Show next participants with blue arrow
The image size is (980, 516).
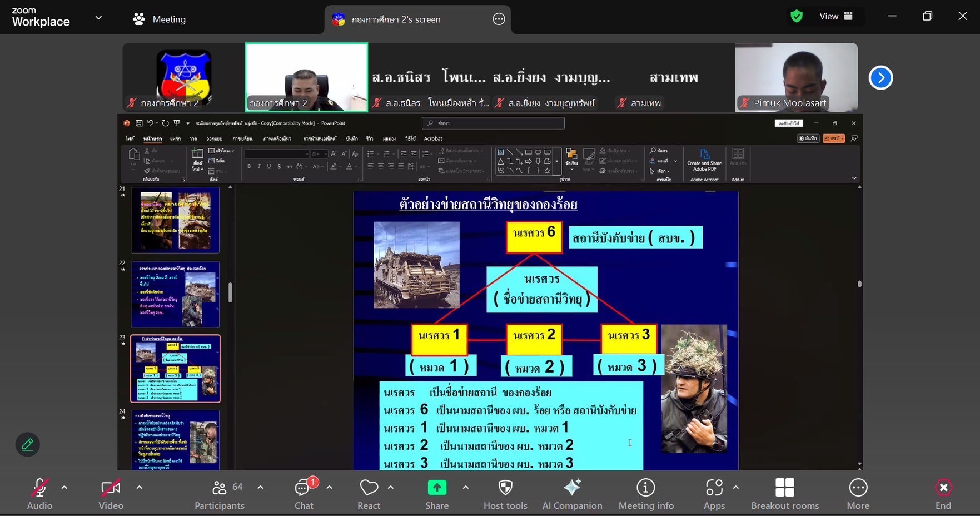[x=880, y=78]
